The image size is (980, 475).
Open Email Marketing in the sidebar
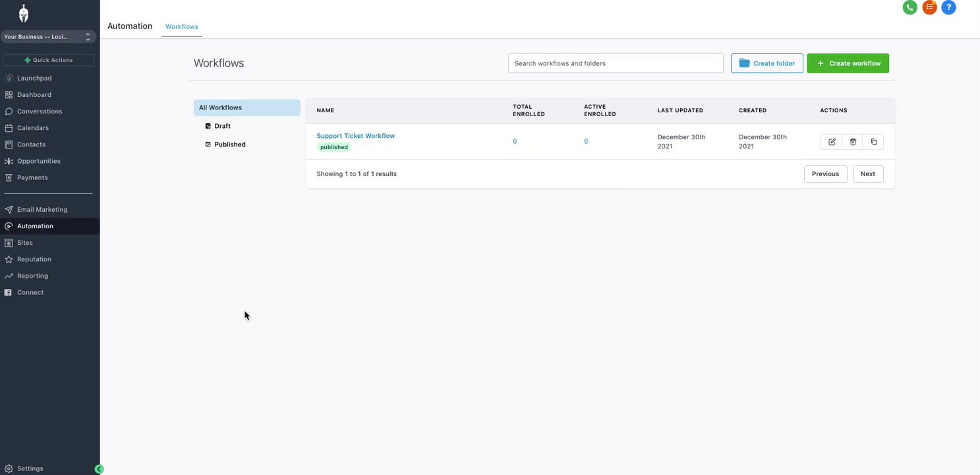click(42, 210)
